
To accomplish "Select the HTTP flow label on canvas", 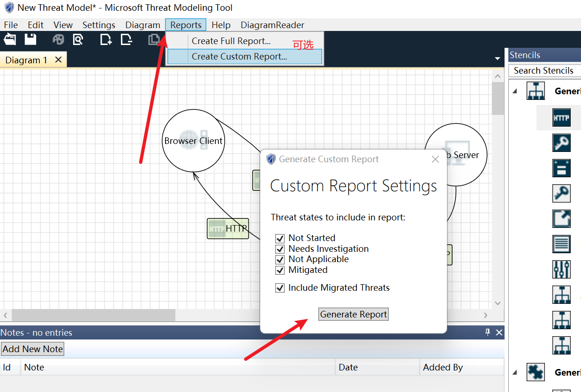I will (x=228, y=228).
